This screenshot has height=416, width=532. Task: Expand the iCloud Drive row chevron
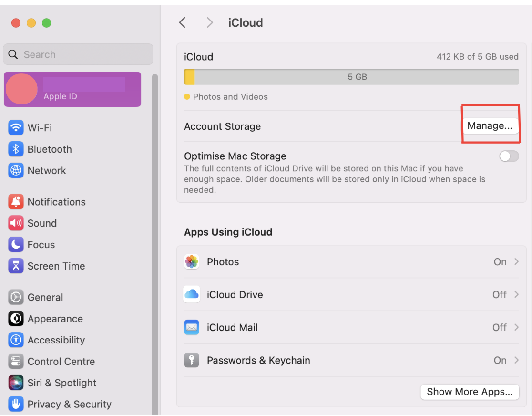[x=516, y=294]
